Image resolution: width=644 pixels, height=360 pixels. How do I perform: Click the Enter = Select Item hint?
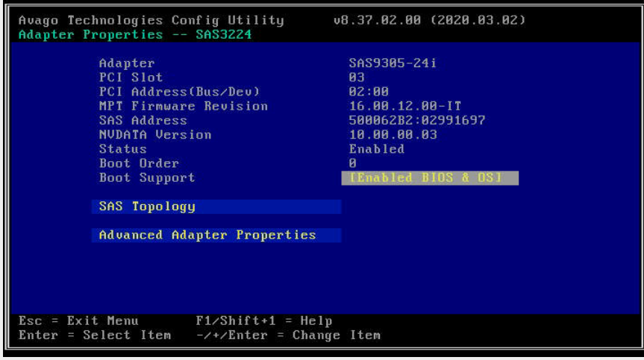(95, 335)
